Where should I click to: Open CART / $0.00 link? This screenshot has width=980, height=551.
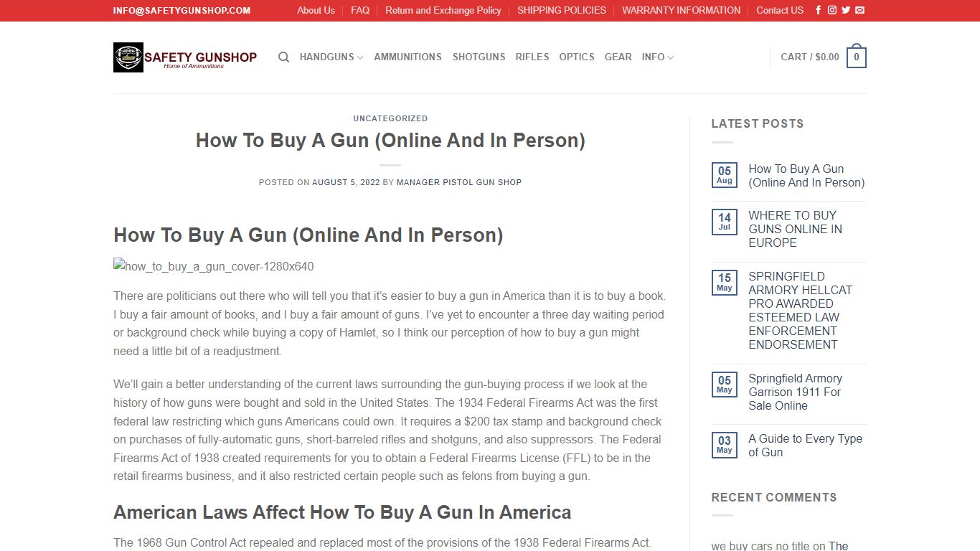[x=810, y=57]
